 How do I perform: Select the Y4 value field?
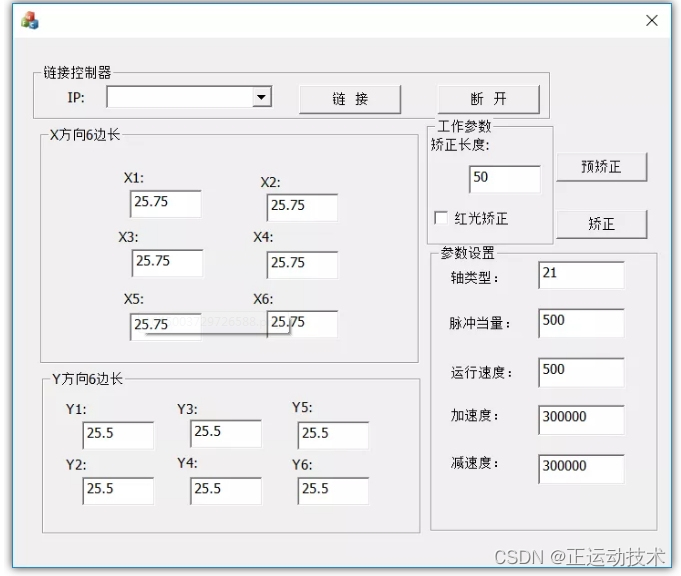coord(226,491)
